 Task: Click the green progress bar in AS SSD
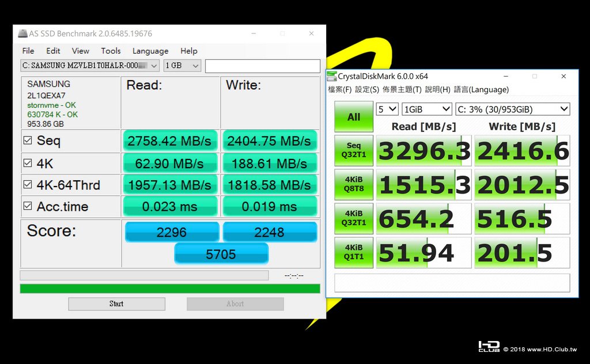coord(170,289)
